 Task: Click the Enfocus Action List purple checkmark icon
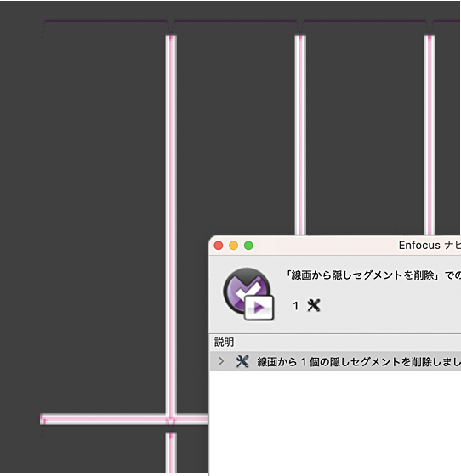[248, 294]
